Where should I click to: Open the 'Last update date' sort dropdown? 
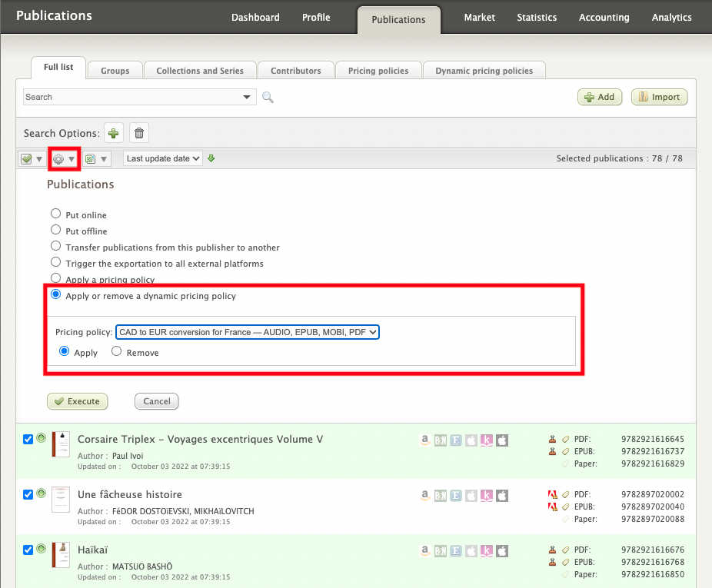point(163,158)
